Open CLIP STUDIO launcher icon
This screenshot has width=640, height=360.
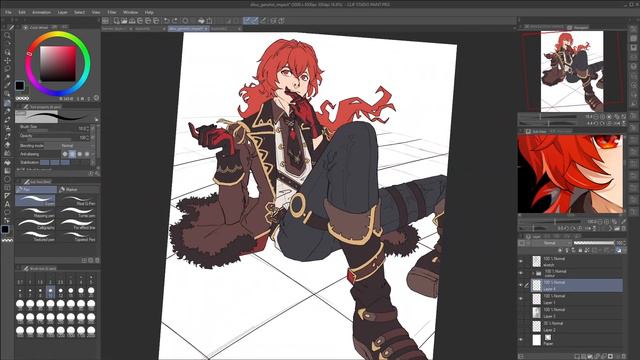point(105,20)
